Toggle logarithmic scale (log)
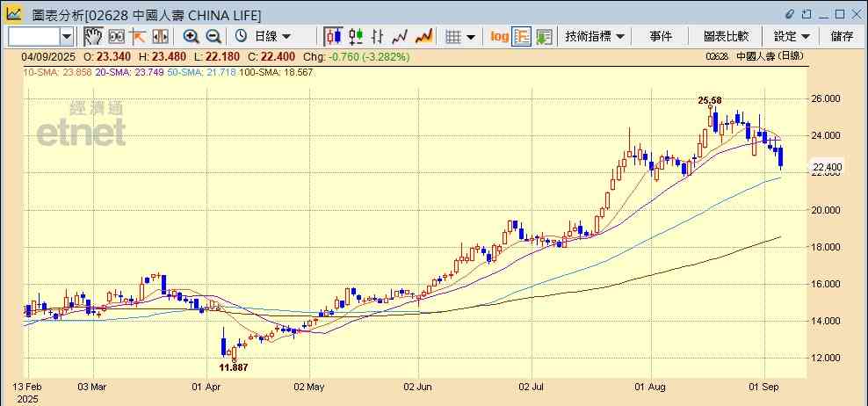 pyautogui.click(x=499, y=37)
